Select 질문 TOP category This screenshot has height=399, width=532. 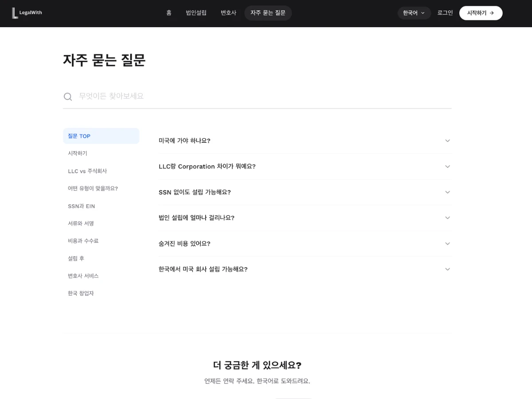pos(101,136)
